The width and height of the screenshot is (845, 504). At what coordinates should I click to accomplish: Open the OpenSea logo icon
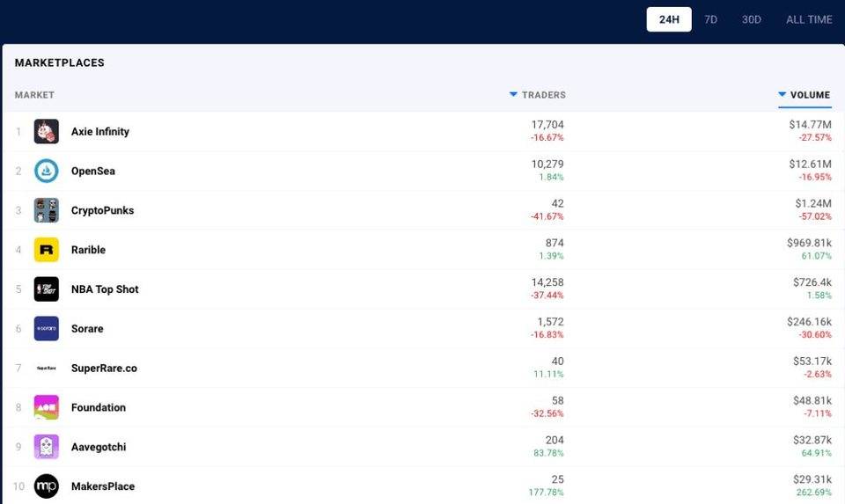[47, 171]
